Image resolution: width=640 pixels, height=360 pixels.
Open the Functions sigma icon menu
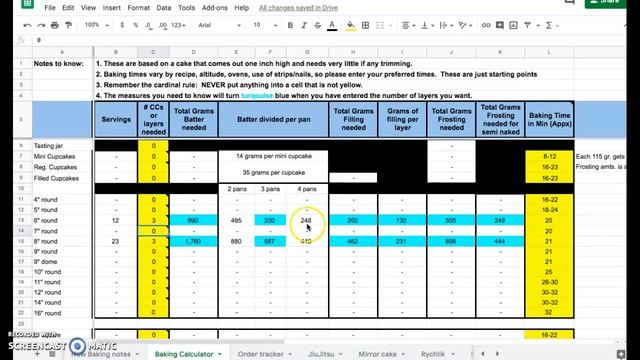click(551, 25)
